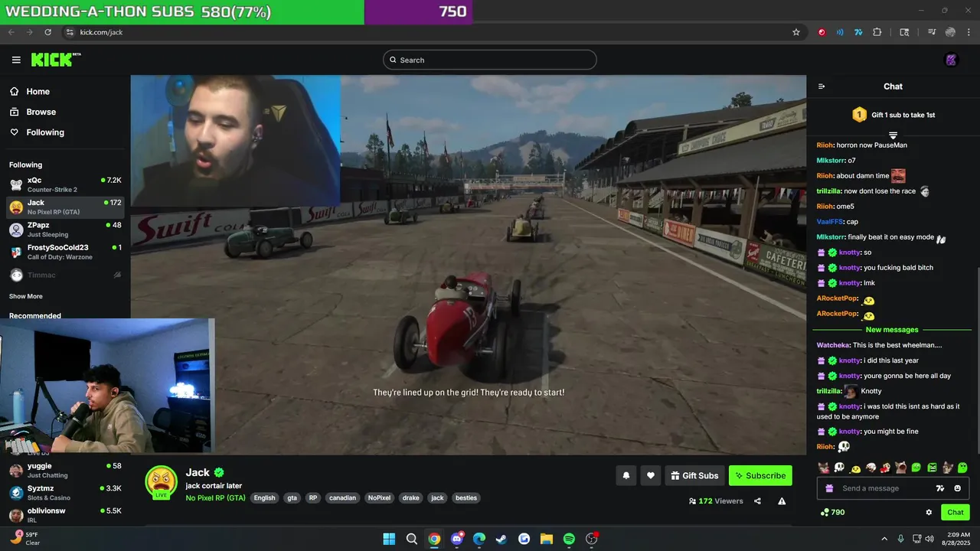980x551 pixels.
Task: Open the smiley emoji picker in chat
Action: pyautogui.click(x=957, y=488)
